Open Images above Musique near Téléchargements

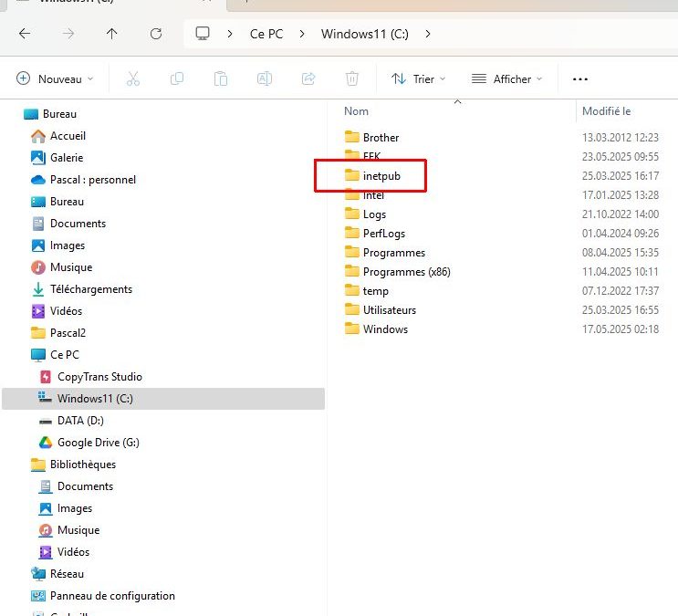[x=67, y=245]
